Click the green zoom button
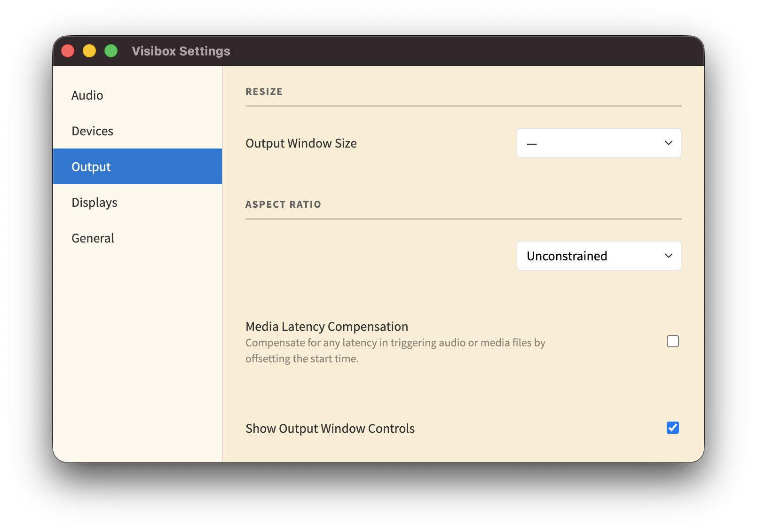Viewport: 757px width, 532px height. pos(111,50)
